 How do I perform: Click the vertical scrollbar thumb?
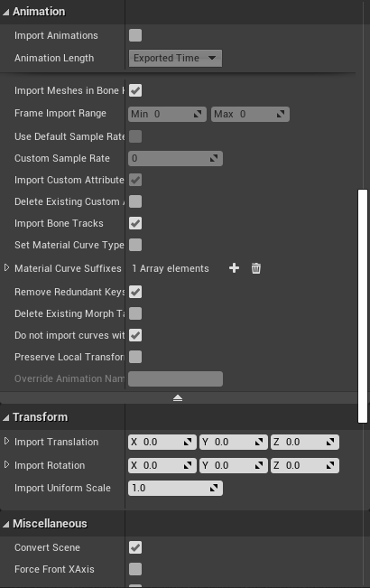pyautogui.click(x=363, y=306)
